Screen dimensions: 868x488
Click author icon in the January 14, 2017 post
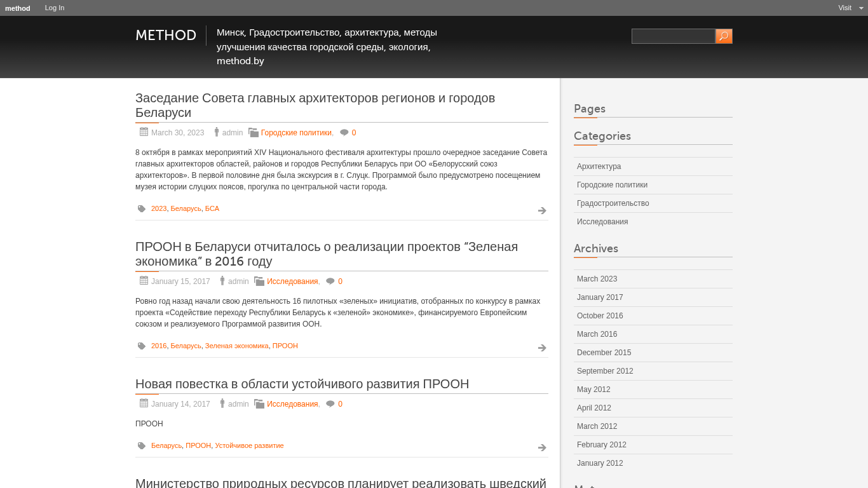coord(222,403)
